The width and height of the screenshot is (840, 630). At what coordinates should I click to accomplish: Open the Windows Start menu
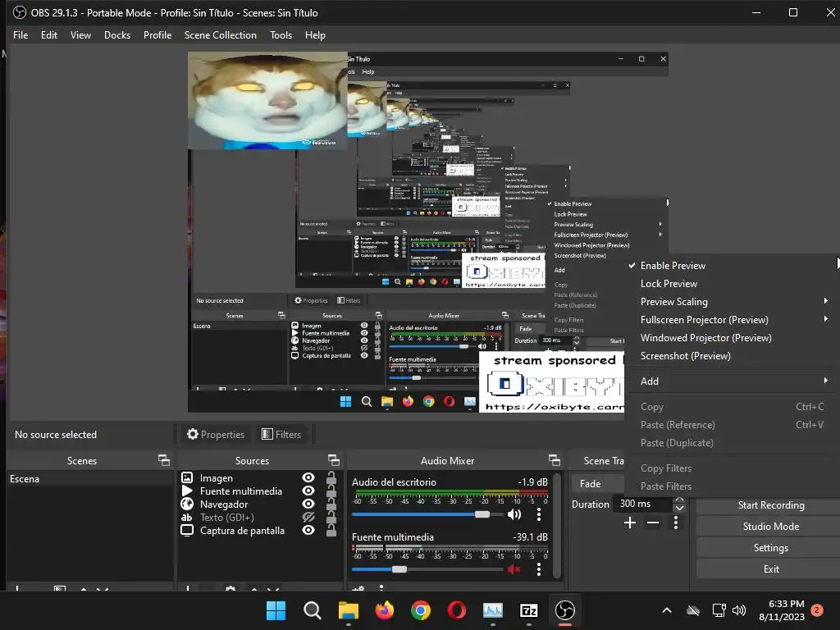(x=276, y=610)
